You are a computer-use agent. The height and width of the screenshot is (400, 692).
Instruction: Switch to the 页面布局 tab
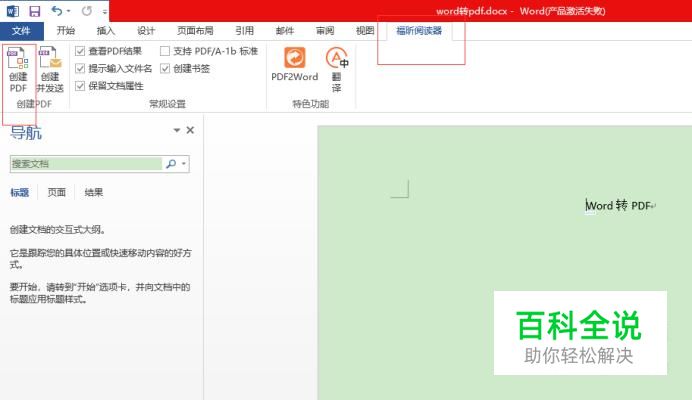(195, 30)
